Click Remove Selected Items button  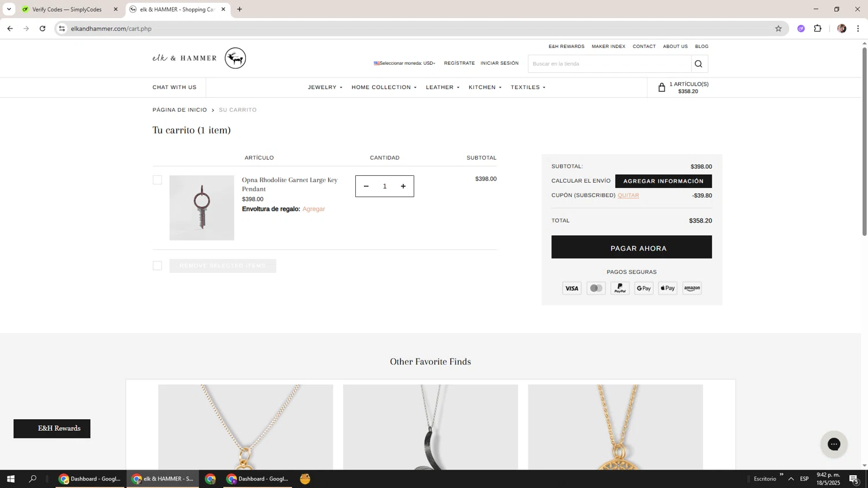[x=222, y=266]
